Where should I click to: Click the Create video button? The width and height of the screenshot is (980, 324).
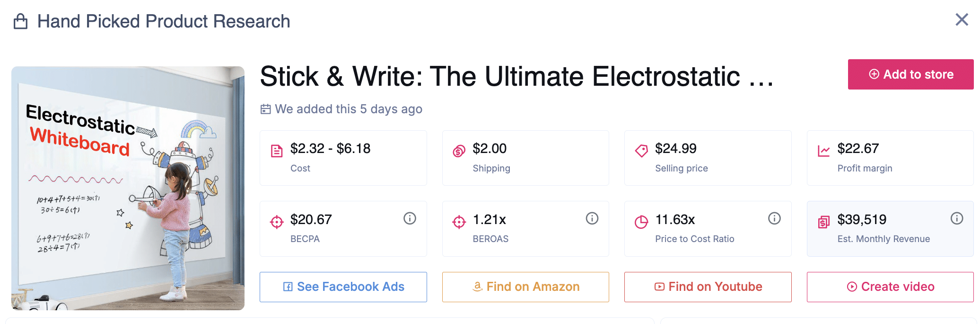890,287
